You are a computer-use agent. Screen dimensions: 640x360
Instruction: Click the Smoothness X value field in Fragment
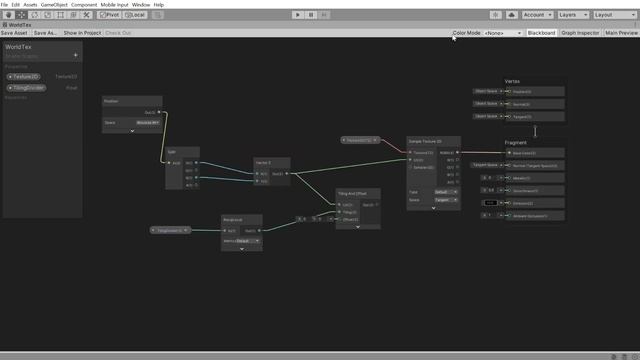[x=493, y=190]
